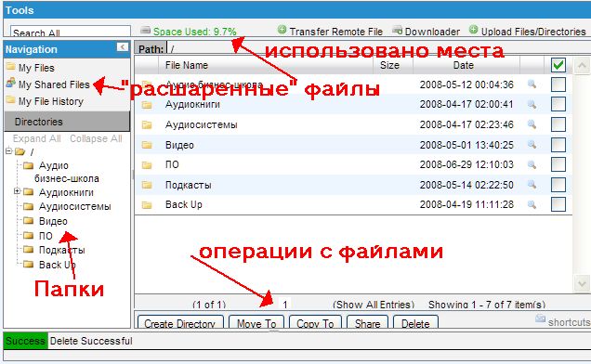Image resolution: width=591 pixels, height=364 pixels.
Task: Click the scrollbar down arrow
Action: point(582,283)
